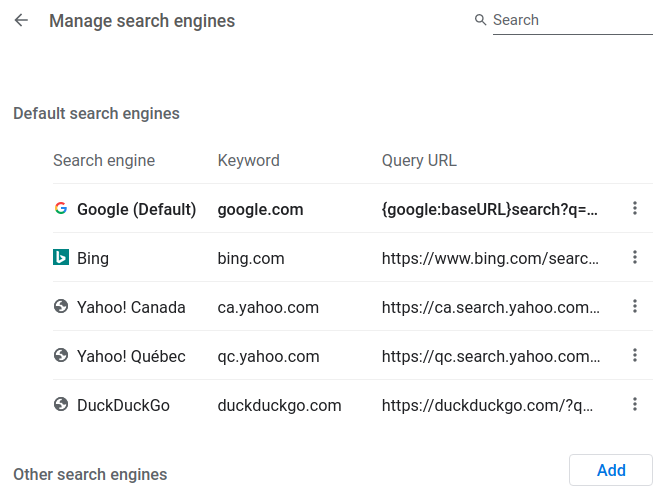Viewport: 669px width, 494px height.
Task: Select the Google (Default) engine name
Action: (x=137, y=209)
